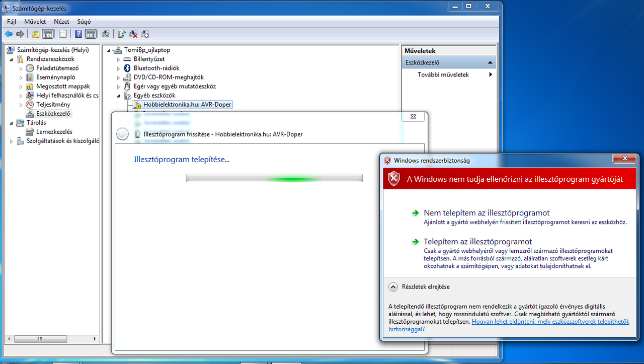Image resolution: width=644 pixels, height=364 pixels.
Task: Collapse the TomiBp_ujlaptop device tree
Action: [x=109, y=50]
